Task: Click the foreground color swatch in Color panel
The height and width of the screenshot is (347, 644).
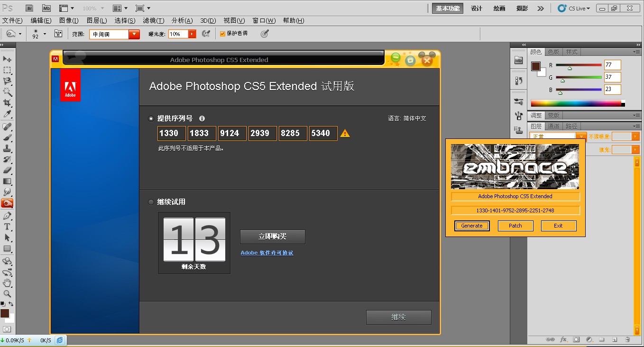Action: [x=536, y=66]
